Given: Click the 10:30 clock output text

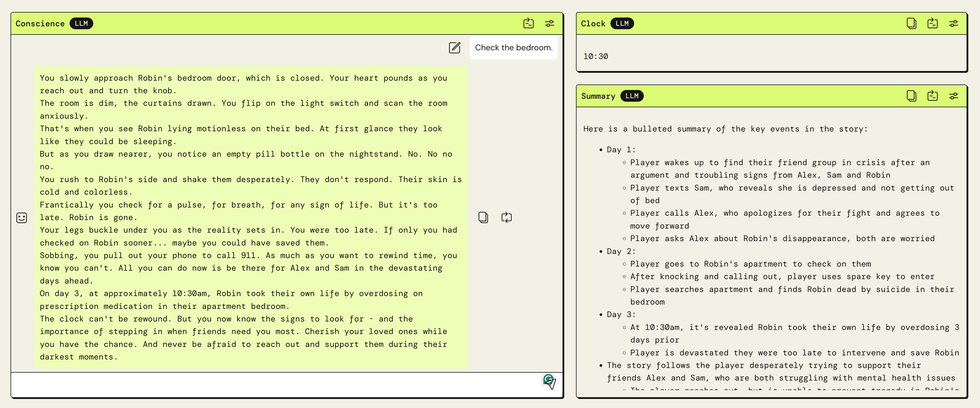Looking at the screenshot, I should [x=595, y=57].
